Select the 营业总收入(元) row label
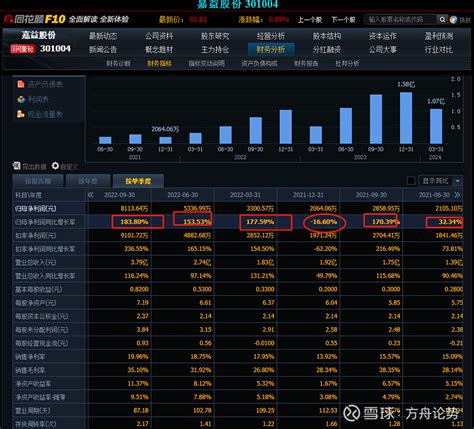Viewport: 474px width, 429px height. tap(35, 262)
